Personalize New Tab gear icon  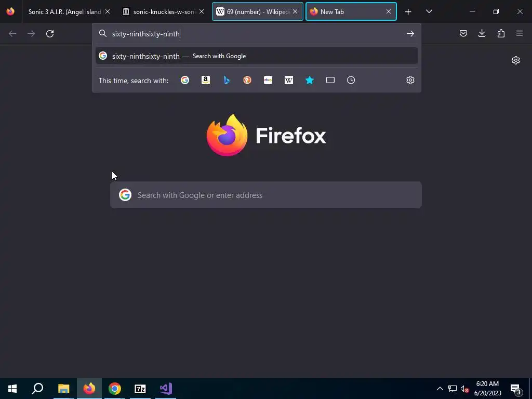point(516,60)
